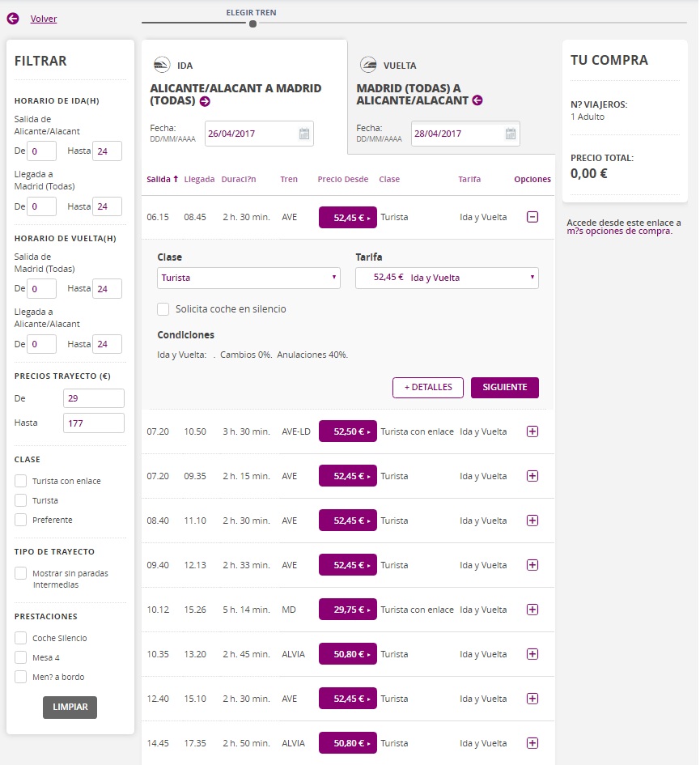Check the Preferente class filter

tap(21, 520)
